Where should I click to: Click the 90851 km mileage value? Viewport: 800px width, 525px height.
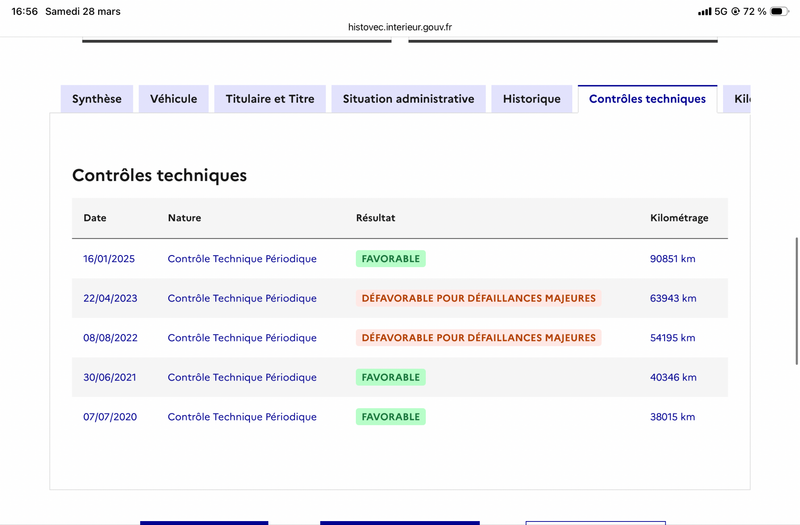pos(673,259)
